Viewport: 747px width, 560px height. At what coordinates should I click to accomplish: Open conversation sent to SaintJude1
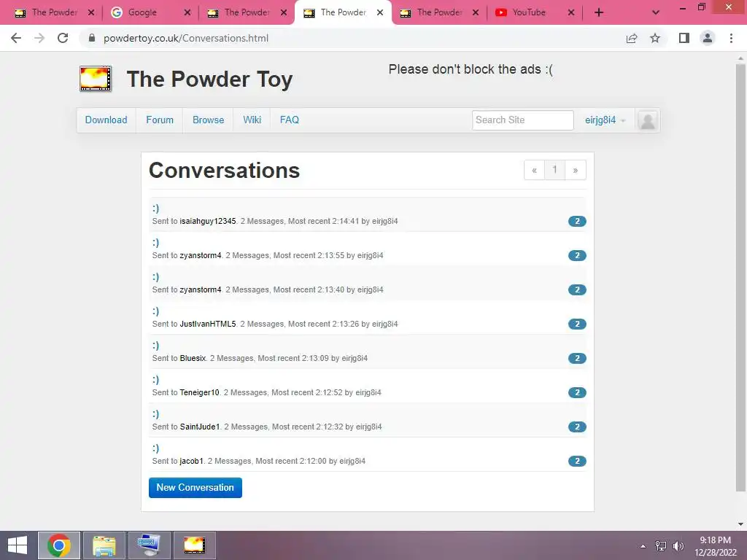[x=156, y=414]
